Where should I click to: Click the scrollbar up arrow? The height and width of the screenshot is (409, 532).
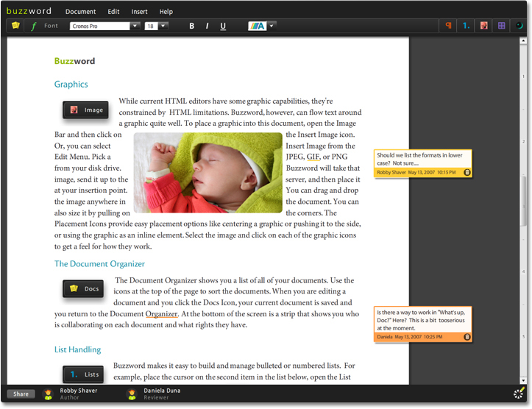coord(523,40)
